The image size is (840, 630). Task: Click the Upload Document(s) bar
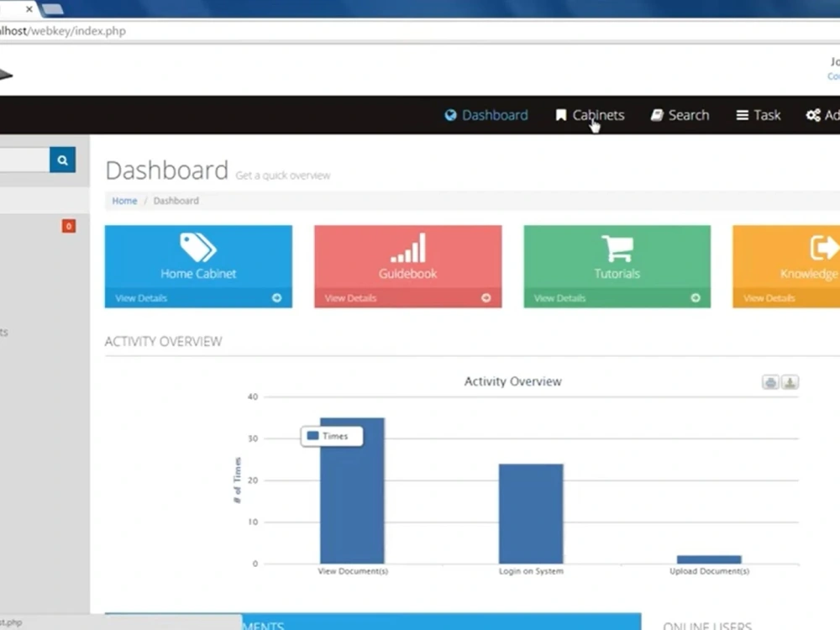click(709, 559)
